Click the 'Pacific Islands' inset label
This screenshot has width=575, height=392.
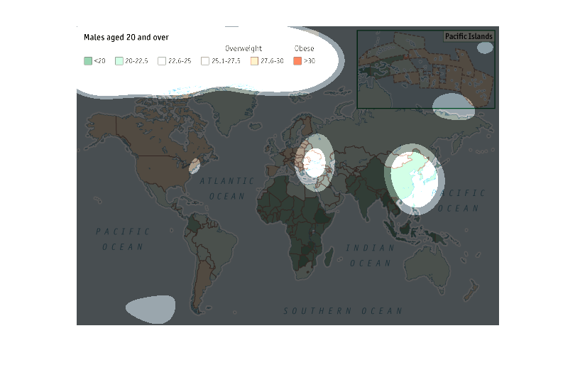(x=469, y=36)
